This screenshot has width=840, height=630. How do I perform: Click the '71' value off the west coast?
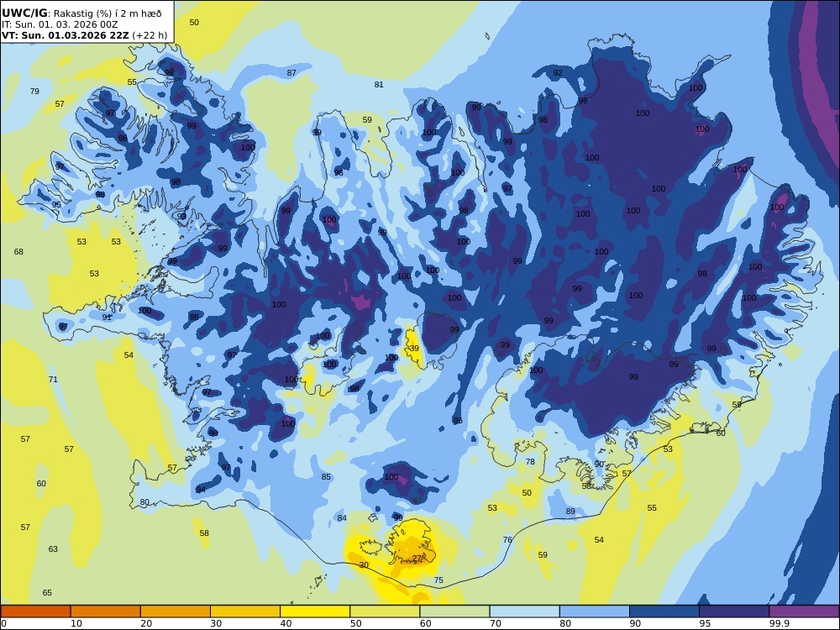pyautogui.click(x=53, y=380)
